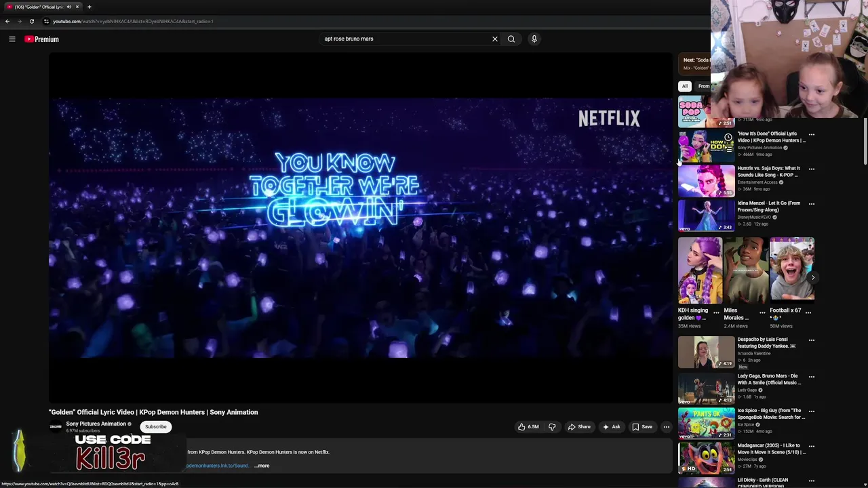Click the Sony Pictures Animation channel avatar
The width and height of the screenshot is (868, 488).
(x=56, y=427)
